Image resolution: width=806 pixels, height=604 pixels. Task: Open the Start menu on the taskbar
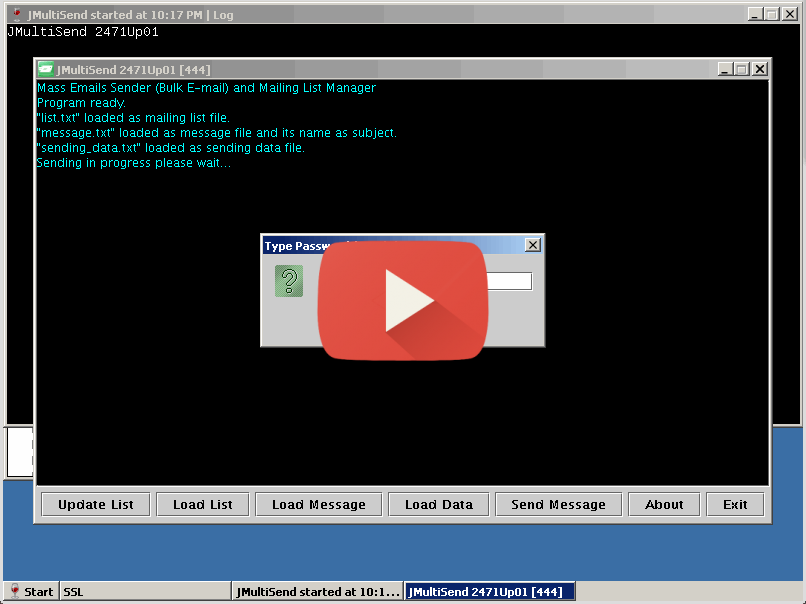pos(31,591)
